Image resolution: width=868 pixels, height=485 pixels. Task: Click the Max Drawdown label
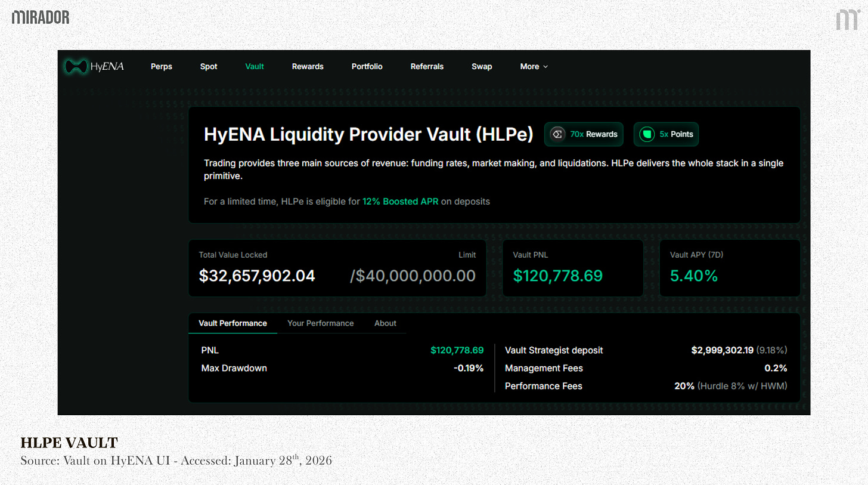click(x=234, y=368)
